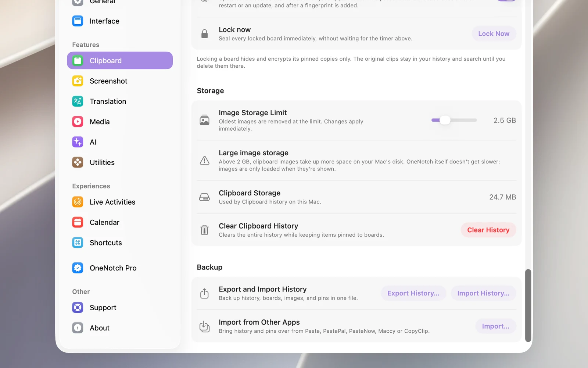Click the disk drive icon for Clipboard Storage

[204, 197]
